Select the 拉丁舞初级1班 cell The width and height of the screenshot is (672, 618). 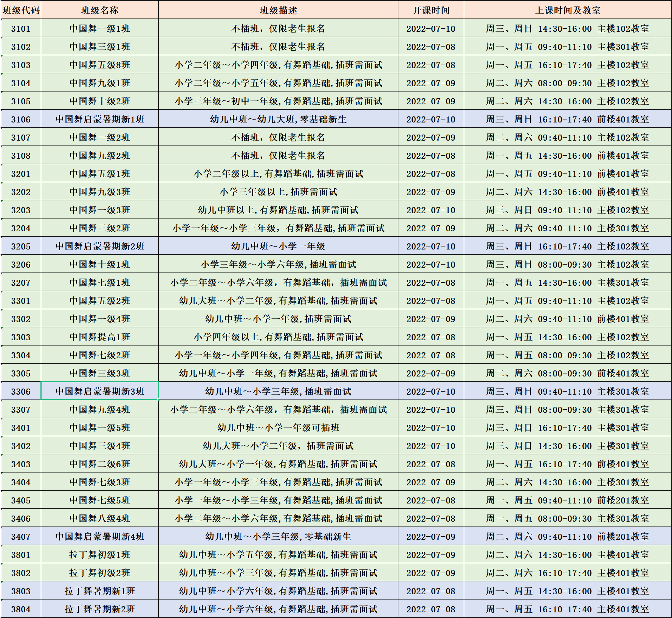coord(100,554)
